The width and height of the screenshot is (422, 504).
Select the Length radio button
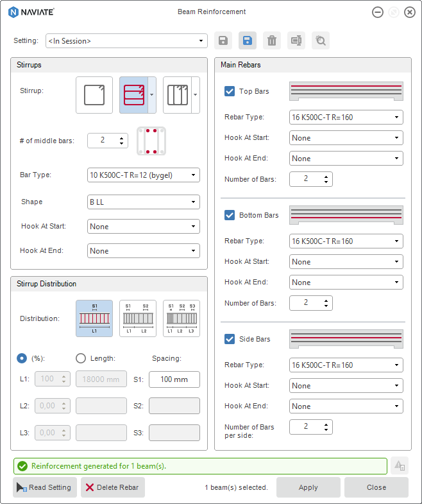[x=81, y=358]
